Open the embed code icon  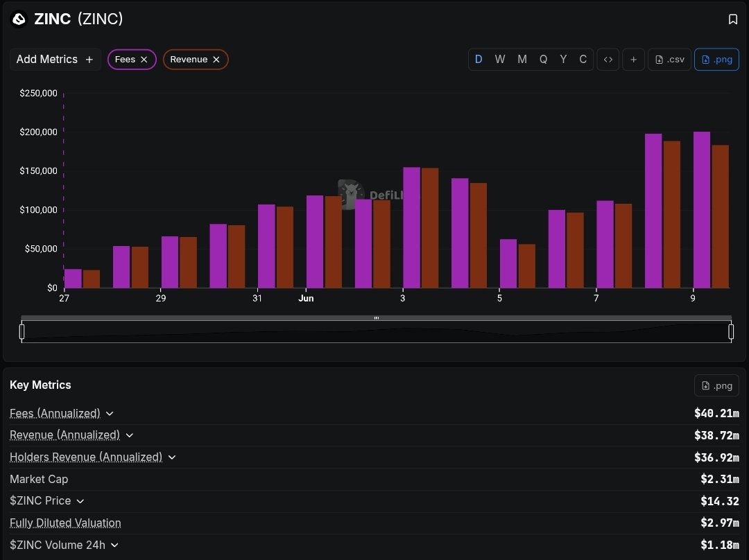click(608, 59)
